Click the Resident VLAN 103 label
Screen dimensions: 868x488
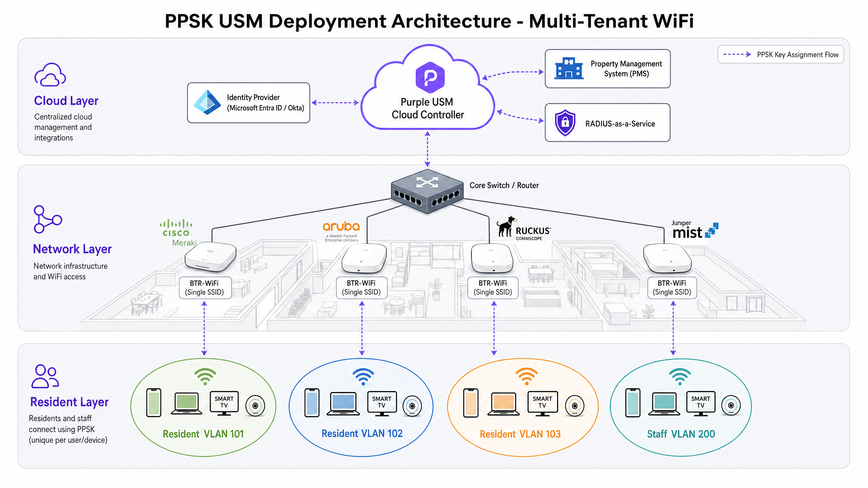[520, 434]
